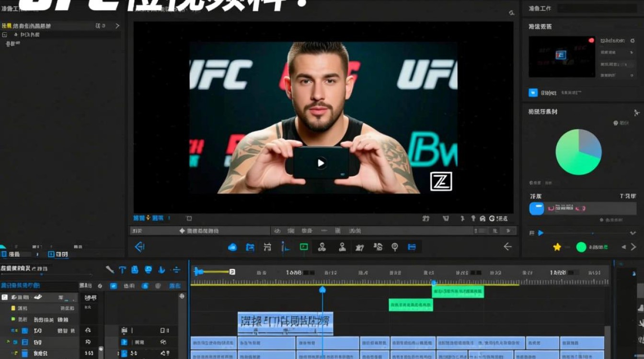
Task: Click the small blue square icon below the thumbnail
Action: pyautogui.click(x=533, y=93)
